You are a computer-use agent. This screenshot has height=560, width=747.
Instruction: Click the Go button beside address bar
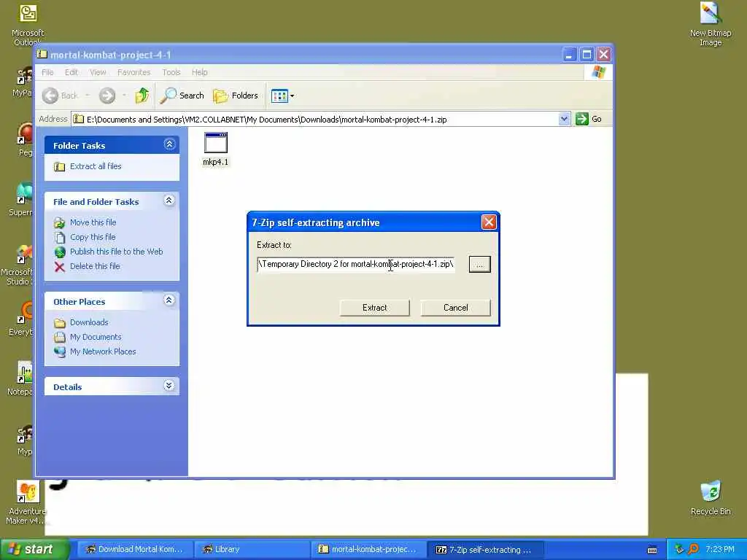coord(589,119)
